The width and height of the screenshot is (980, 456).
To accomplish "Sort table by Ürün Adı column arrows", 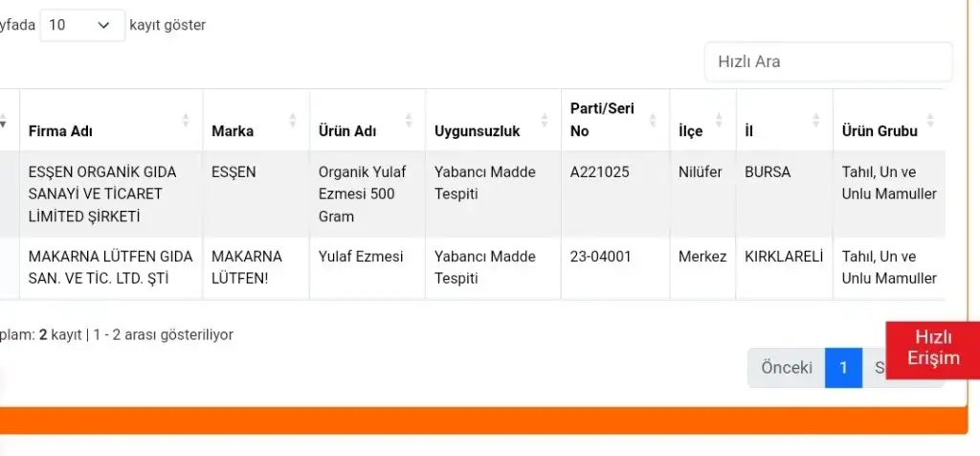I will (409, 121).
